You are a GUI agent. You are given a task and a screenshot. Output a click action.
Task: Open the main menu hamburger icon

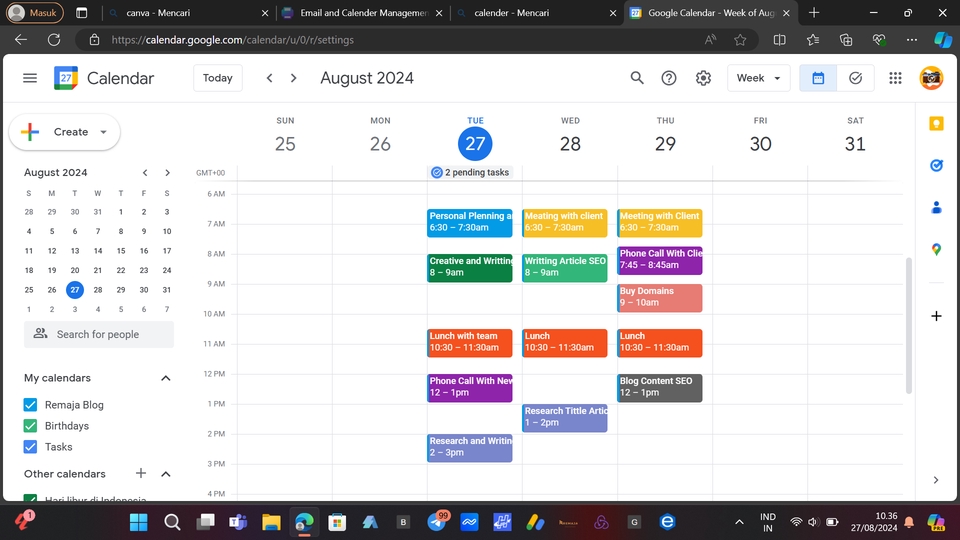click(x=30, y=78)
